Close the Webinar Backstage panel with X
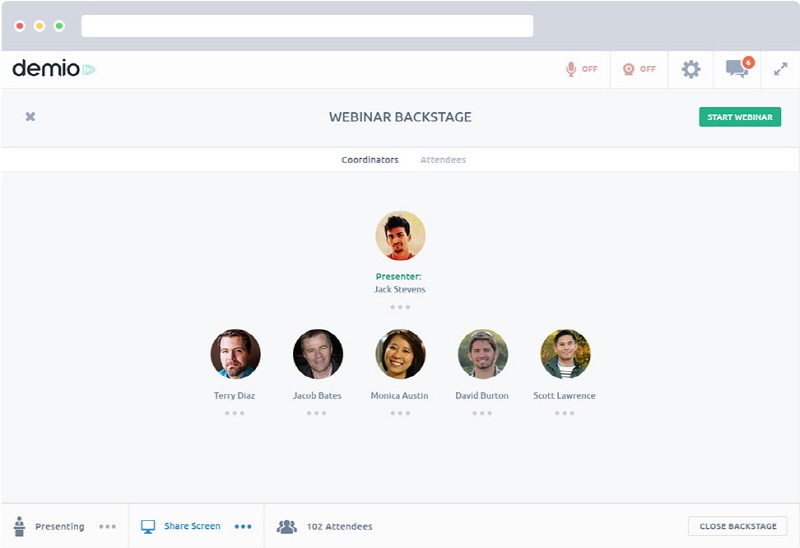 30,116
